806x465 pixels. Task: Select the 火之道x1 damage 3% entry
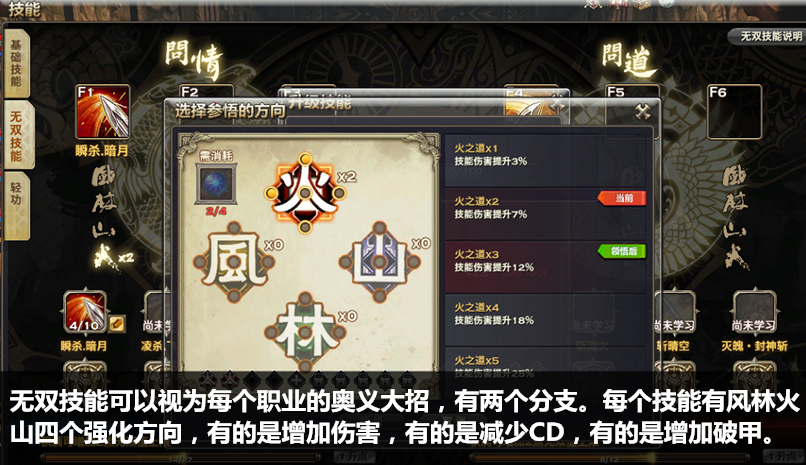[545, 160]
